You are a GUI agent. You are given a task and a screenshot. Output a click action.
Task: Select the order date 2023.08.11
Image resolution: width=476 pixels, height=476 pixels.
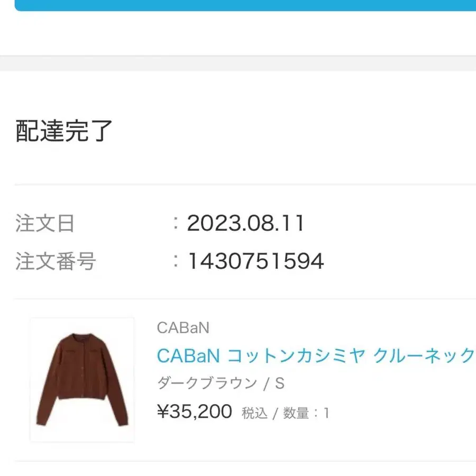(x=246, y=224)
